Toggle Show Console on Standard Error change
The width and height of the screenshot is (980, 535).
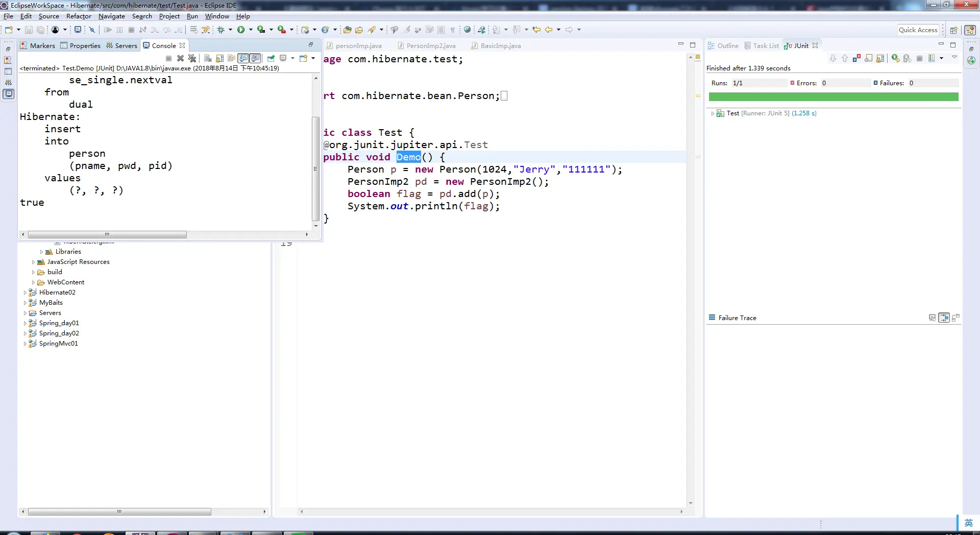pos(256,58)
